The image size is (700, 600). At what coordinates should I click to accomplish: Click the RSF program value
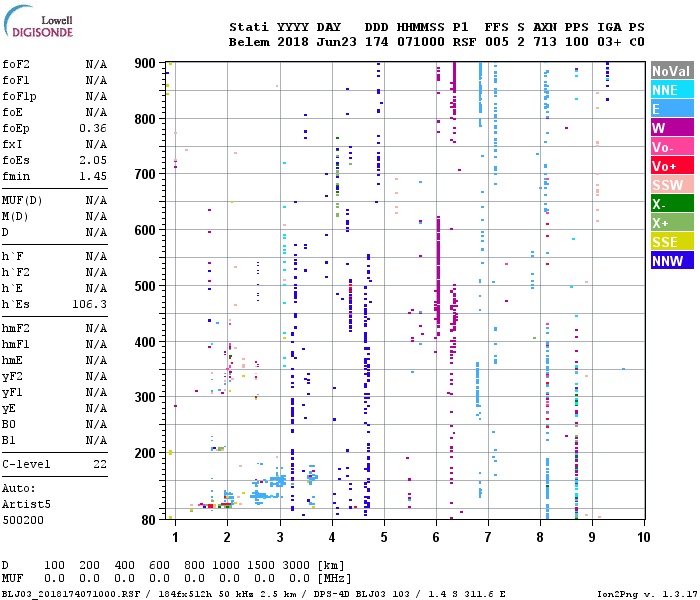464,42
